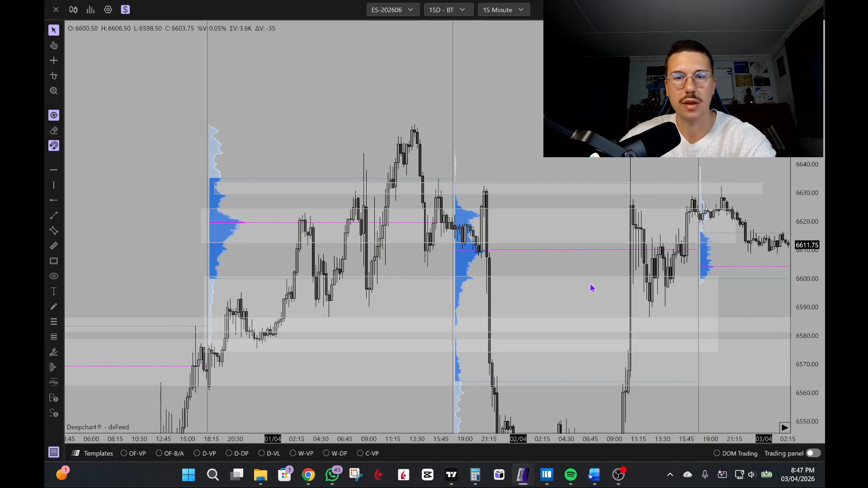Viewport: 868px width, 488px height.
Task: Select the crosshair tool
Action: click(54, 61)
